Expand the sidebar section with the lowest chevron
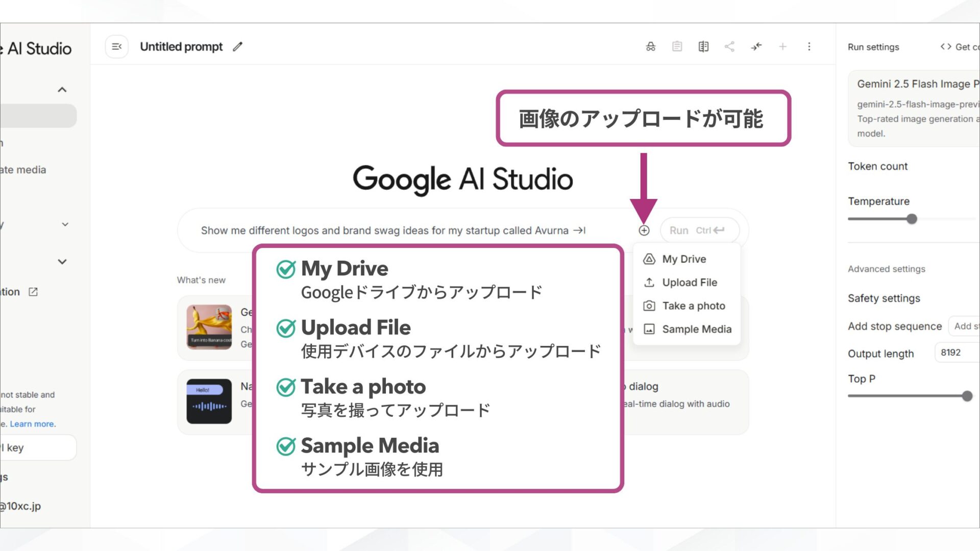The image size is (980, 551). (62, 262)
